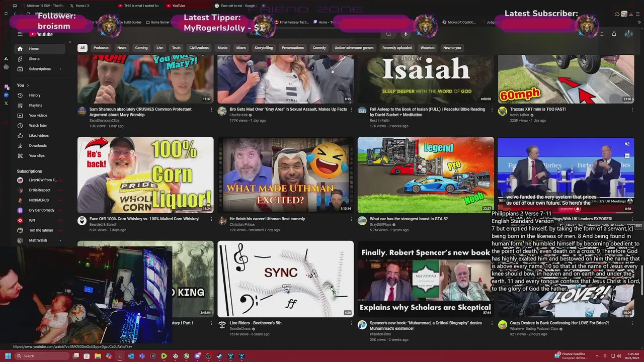Open options menu for Line Riders video
The image size is (644, 362).
pos(351,323)
